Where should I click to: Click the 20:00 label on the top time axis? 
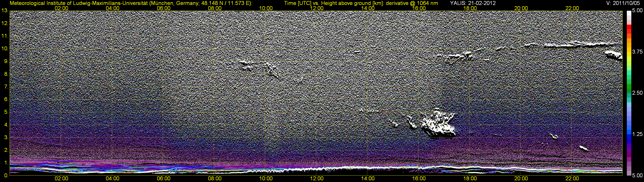click(x=521, y=8)
